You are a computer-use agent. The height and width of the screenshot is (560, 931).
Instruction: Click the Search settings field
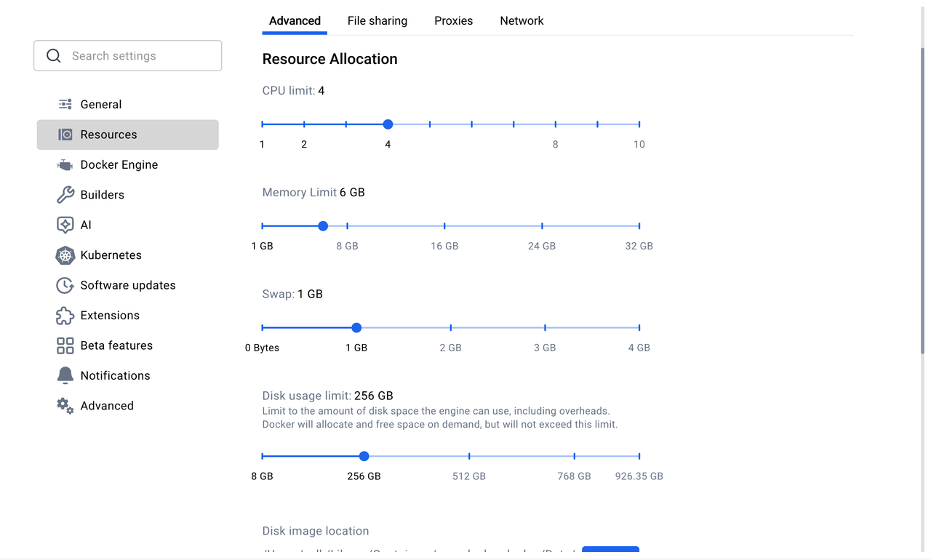tap(128, 56)
